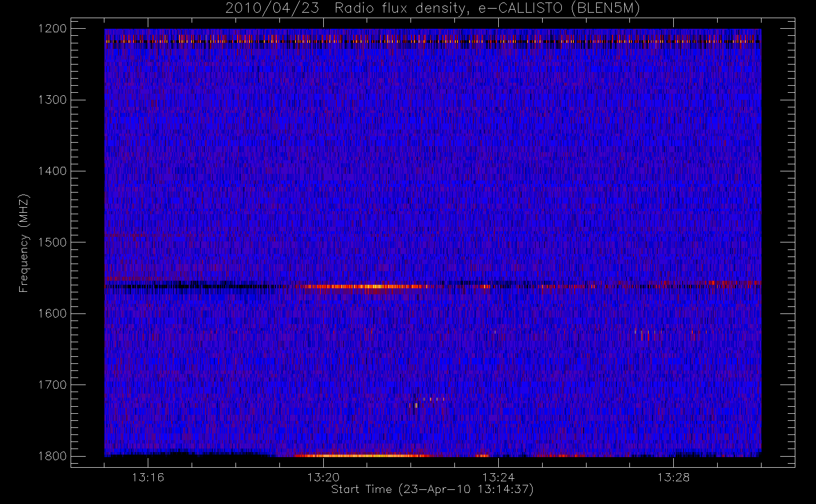Screen dimensions: 816x504
Task: Click the 1800 frequency tick label
Action: pos(52,456)
